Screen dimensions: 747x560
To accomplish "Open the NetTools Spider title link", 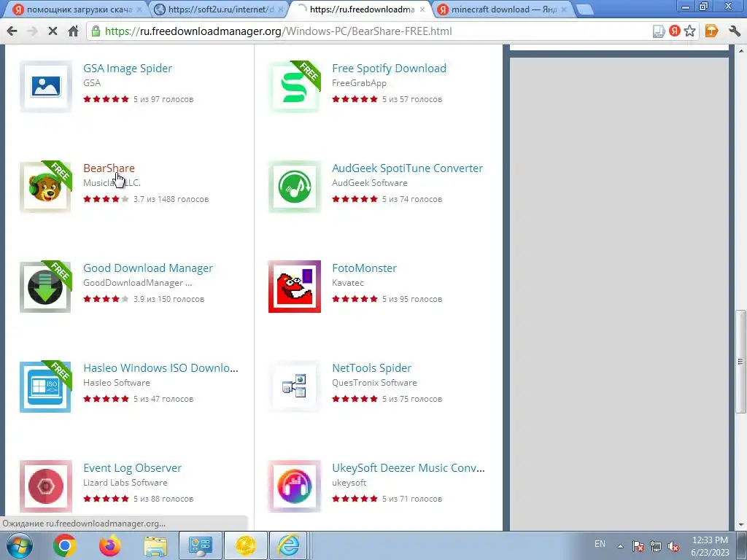I will [371, 368].
